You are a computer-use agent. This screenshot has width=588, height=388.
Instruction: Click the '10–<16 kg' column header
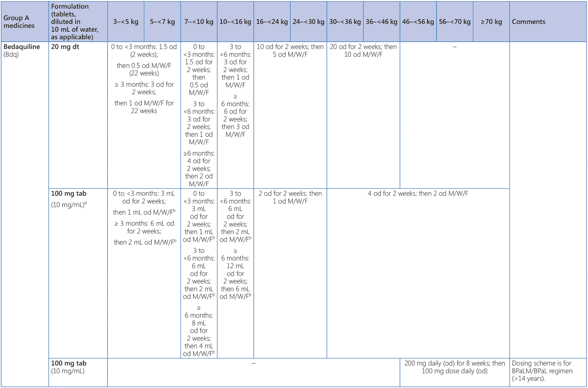(x=236, y=22)
